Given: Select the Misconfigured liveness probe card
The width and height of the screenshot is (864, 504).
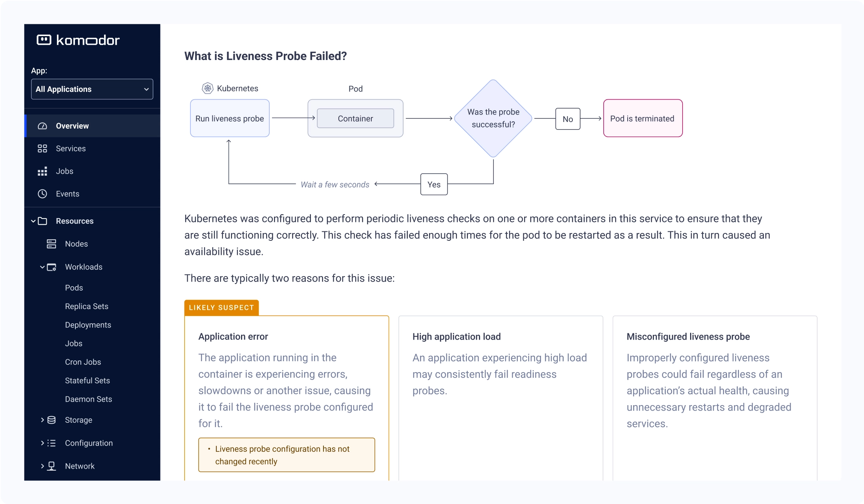Looking at the screenshot, I should click(x=715, y=398).
